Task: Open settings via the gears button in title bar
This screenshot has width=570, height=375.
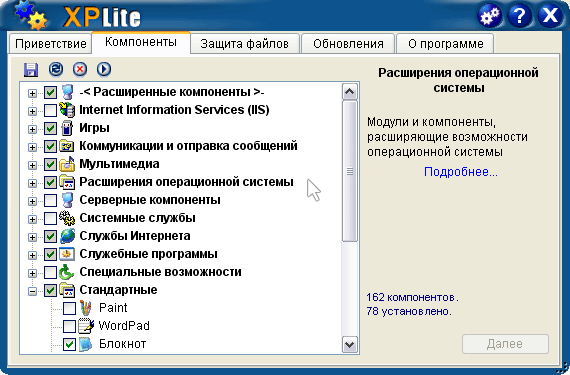Action: 490,16
